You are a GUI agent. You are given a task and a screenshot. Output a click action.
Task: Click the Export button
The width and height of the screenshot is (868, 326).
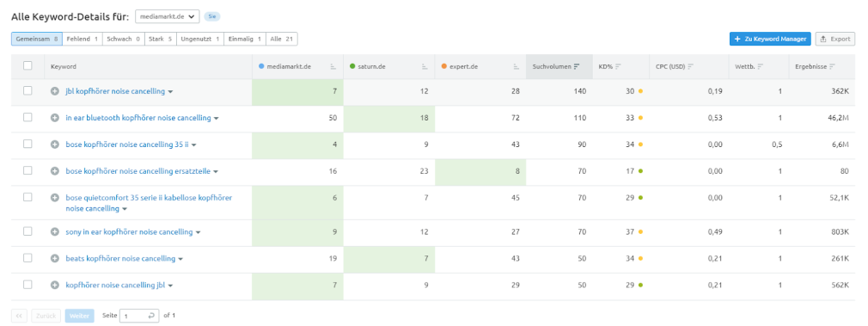[x=834, y=39]
